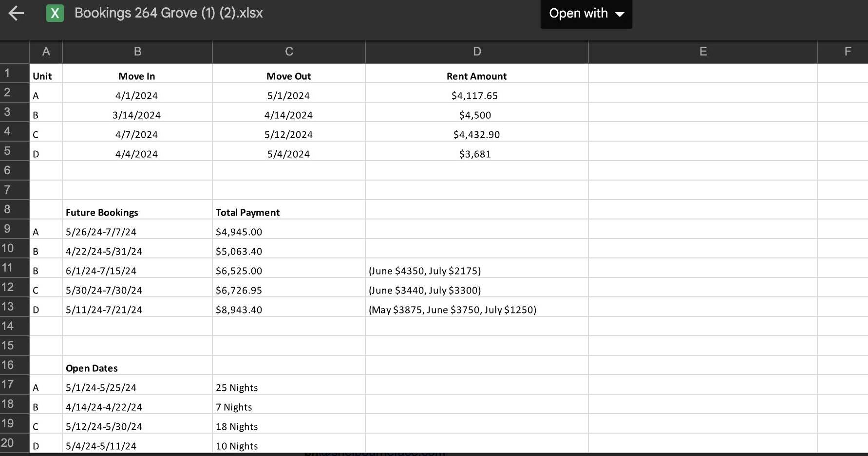Screen dimensions: 868x456
Task: Click the 'Move In' header cell
Action: [137, 73]
